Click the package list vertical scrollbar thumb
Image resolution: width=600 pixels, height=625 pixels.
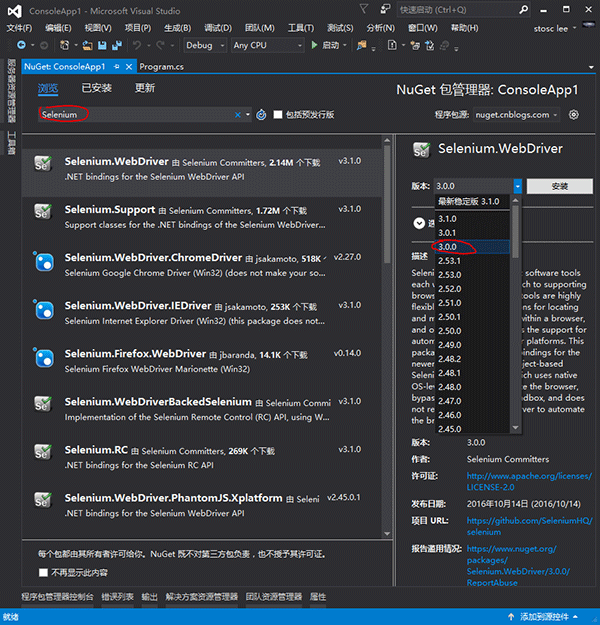pos(387,204)
